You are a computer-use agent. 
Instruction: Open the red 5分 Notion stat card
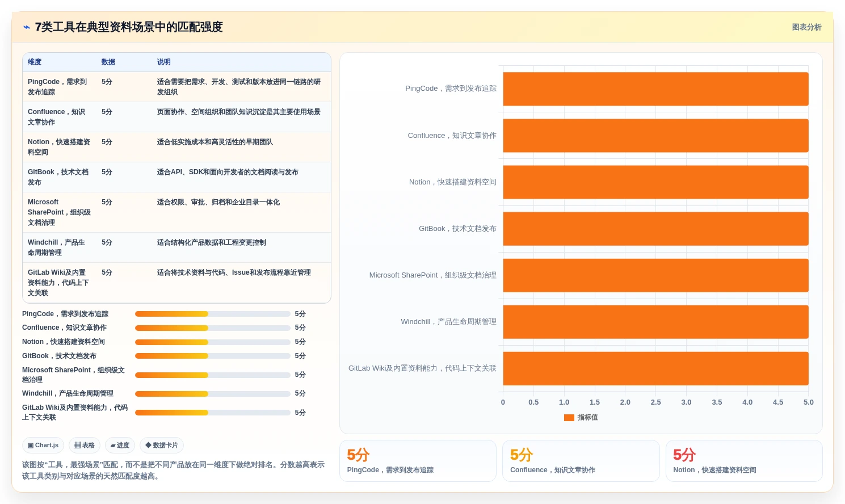(x=744, y=461)
